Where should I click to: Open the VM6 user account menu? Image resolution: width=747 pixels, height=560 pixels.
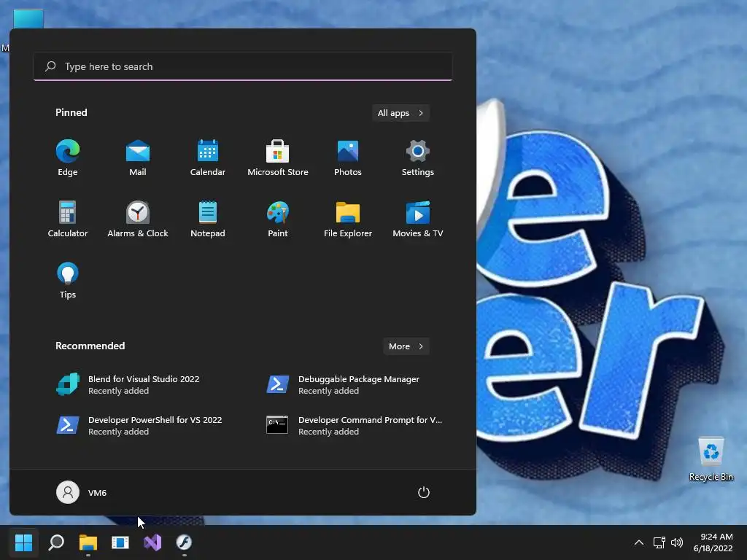tap(82, 492)
